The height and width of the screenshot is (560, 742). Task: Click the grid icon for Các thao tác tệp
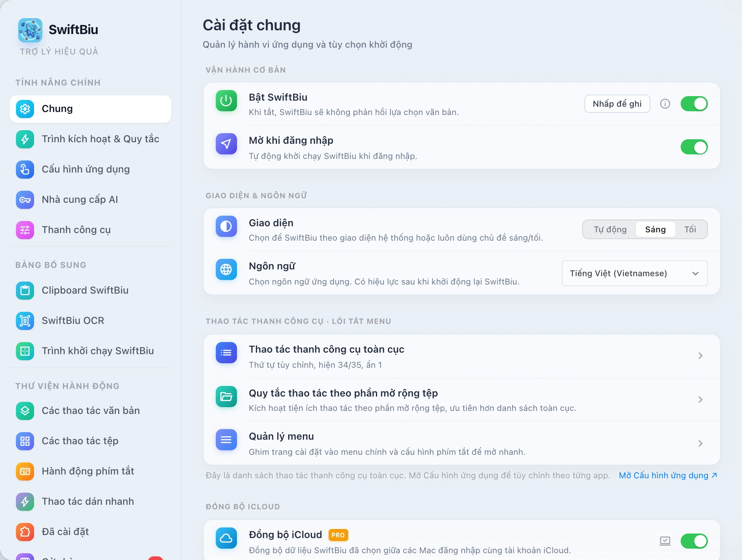coord(25,441)
